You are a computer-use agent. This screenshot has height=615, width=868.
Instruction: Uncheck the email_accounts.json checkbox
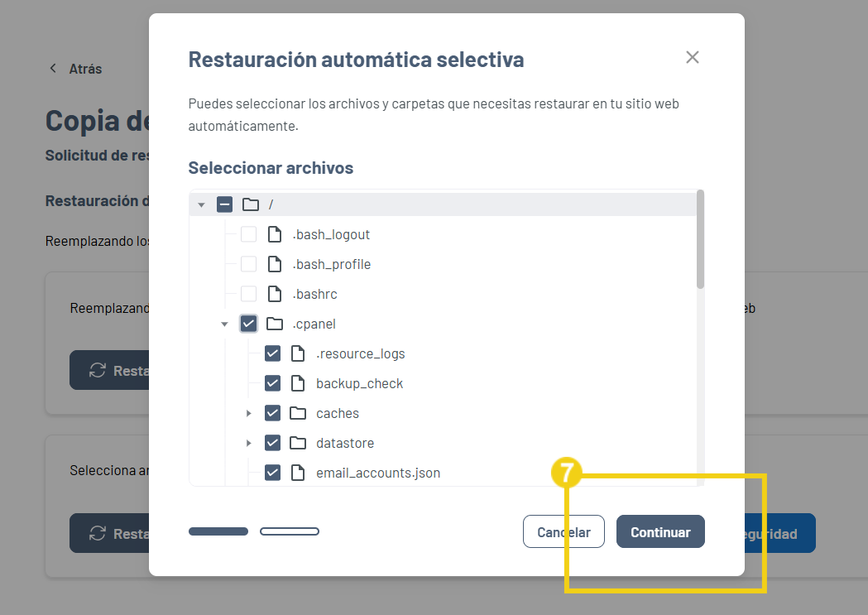coord(272,473)
